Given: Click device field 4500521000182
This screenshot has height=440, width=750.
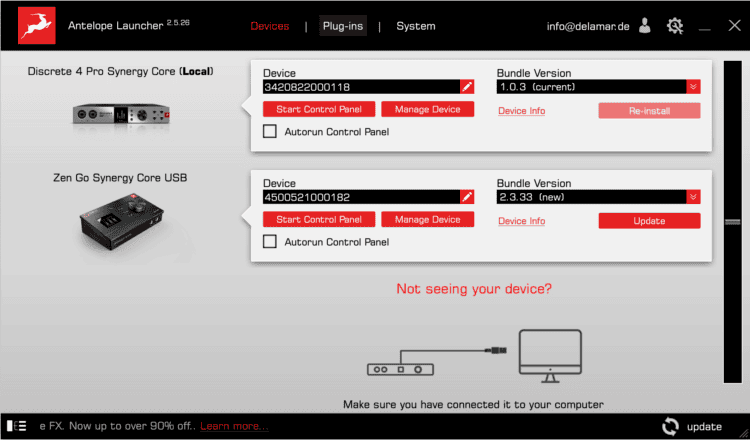Looking at the screenshot, I should (361, 197).
